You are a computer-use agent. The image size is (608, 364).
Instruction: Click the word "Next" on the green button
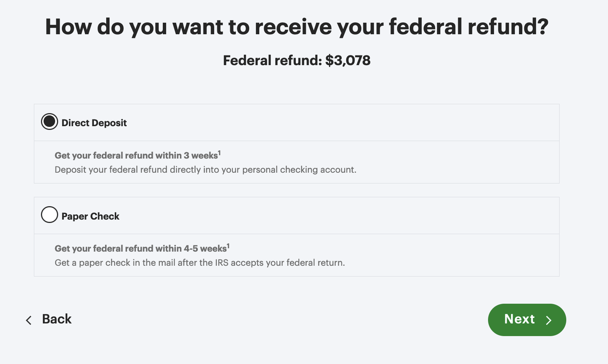[x=519, y=319]
